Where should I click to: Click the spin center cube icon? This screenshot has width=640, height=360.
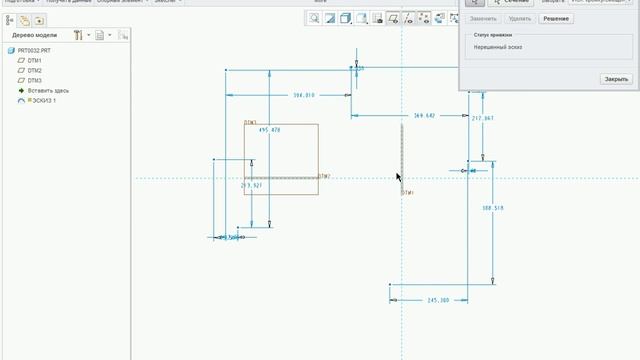(439, 18)
